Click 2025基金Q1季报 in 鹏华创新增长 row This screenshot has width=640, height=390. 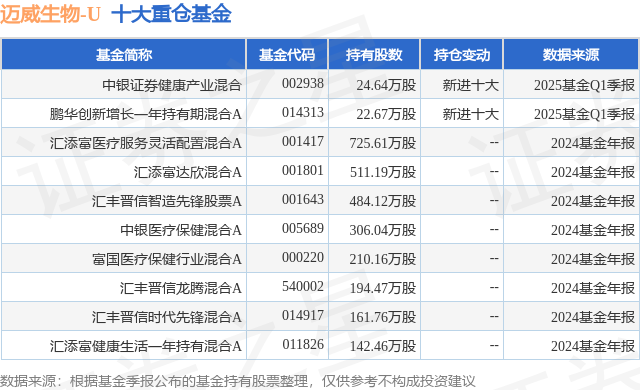coord(584,114)
